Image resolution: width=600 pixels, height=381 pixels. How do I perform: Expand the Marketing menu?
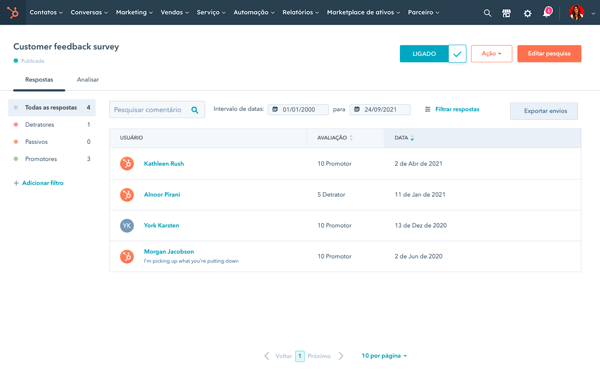tap(134, 13)
